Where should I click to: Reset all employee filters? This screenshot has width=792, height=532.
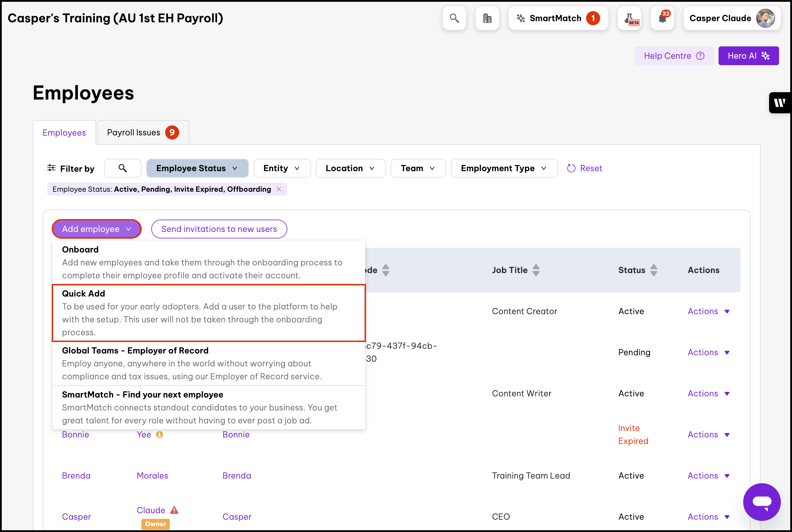[585, 168]
